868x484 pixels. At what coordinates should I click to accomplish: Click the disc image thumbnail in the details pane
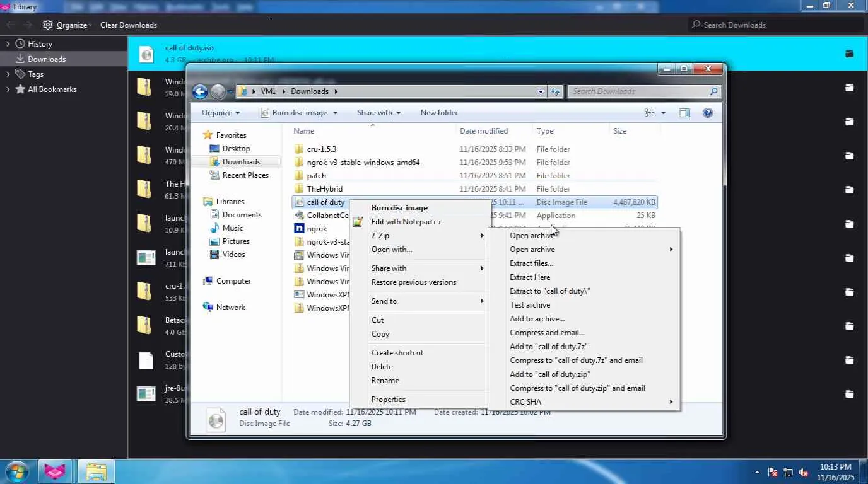(x=216, y=419)
